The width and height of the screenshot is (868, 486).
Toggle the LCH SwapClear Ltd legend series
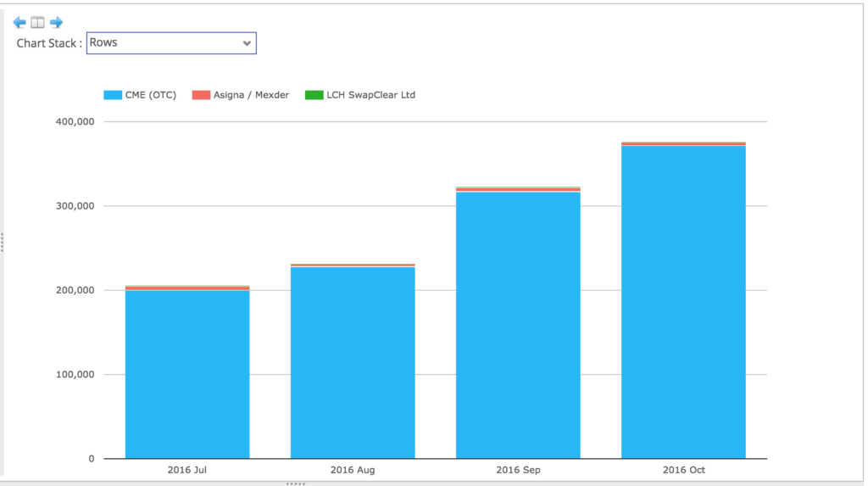tap(359, 95)
